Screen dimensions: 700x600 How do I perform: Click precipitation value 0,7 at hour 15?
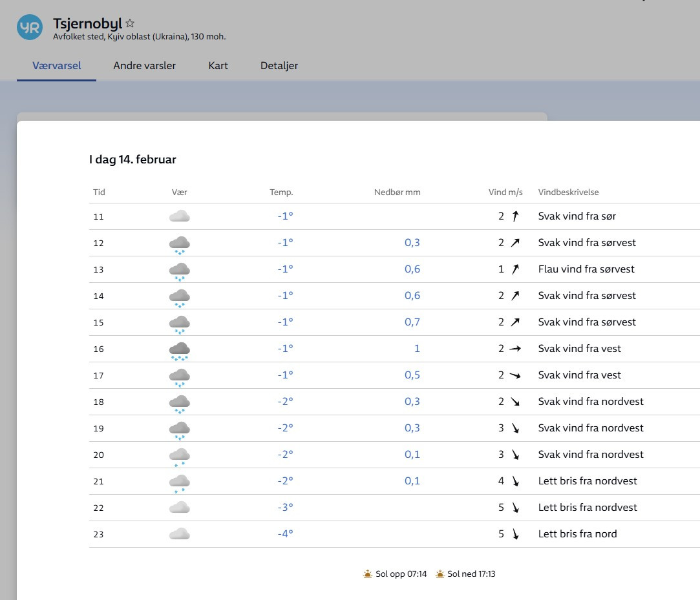tap(412, 322)
